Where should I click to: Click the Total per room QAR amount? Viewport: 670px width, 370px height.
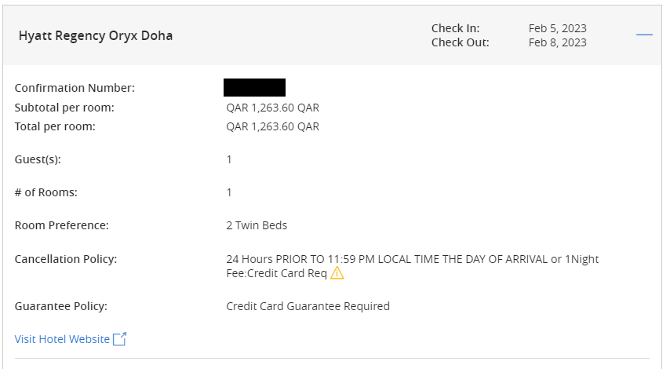[x=273, y=126]
